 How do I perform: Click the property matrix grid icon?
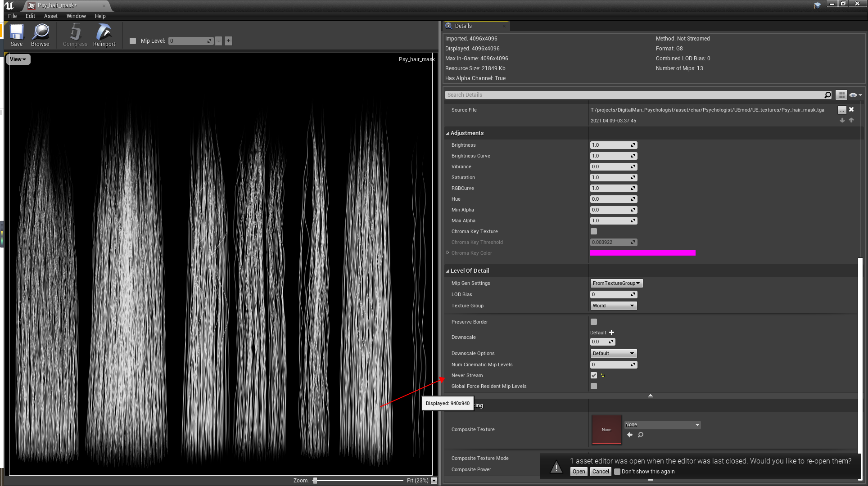841,95
